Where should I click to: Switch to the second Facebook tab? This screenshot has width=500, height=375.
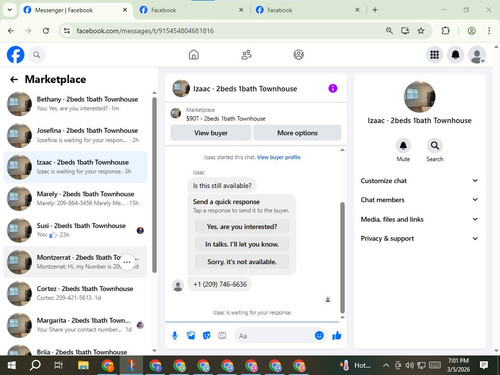tap(191, 10)
